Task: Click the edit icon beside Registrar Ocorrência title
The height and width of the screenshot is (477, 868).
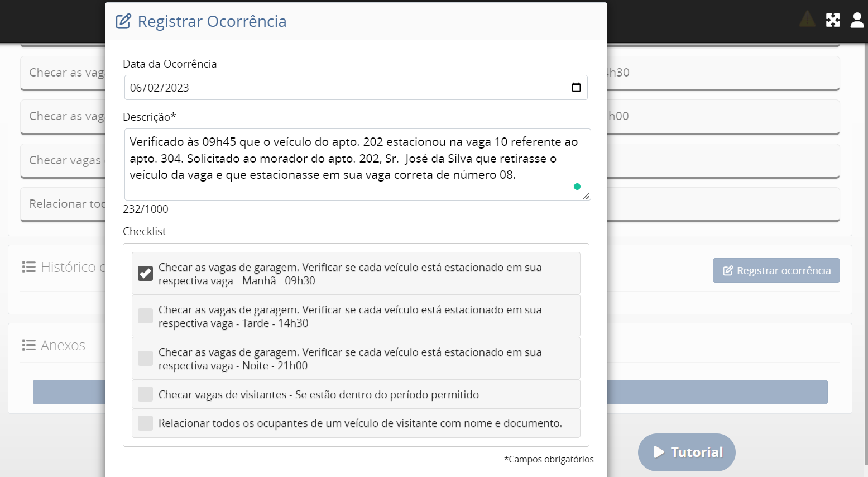Action: pos(123,22)
